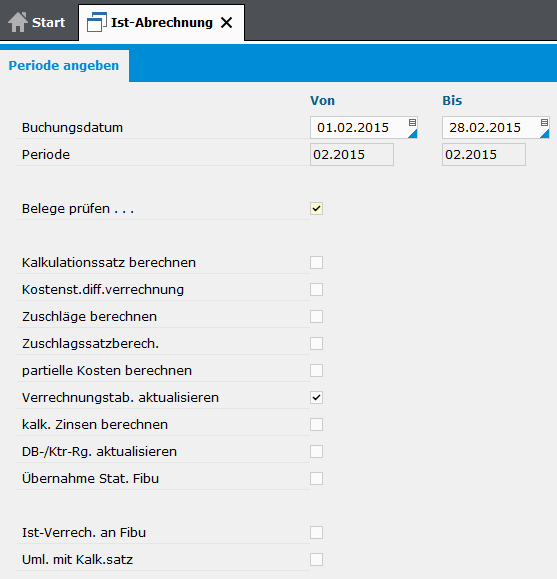Uncheck the Belege prüfen checkbox
The height and width of the screenshot is (579, 557).
(317, 209)
